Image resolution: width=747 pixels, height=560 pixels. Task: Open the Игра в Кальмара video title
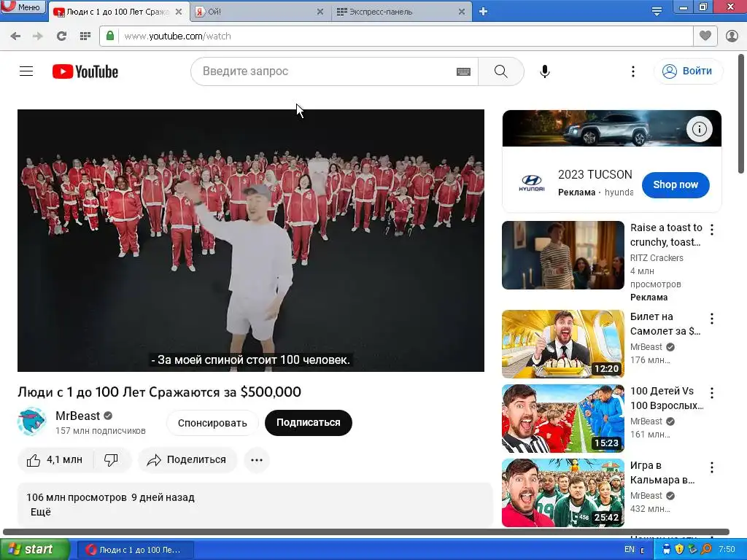662,472
